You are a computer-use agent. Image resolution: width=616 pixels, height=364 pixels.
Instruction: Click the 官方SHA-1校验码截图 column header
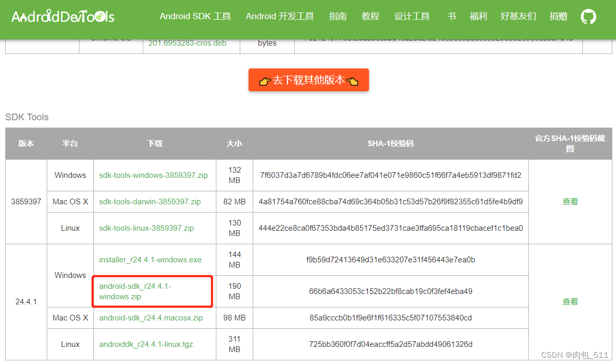(570, 144)
